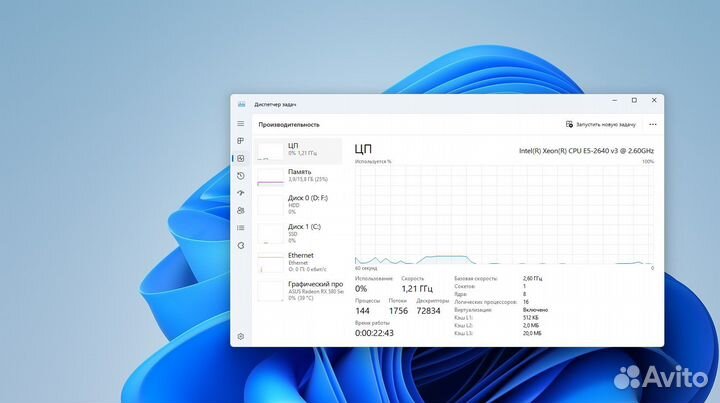This screenshot has width=720, height=403.
Task: Show Диск 1 (C:) SSD stats
Action: 299,232
